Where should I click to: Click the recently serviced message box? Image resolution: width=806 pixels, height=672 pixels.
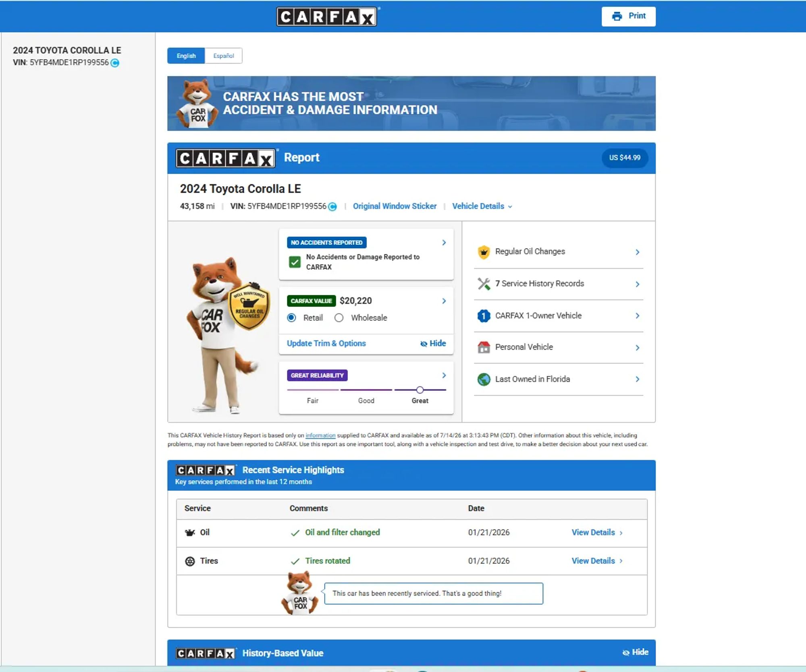click(x=434, y=593)
